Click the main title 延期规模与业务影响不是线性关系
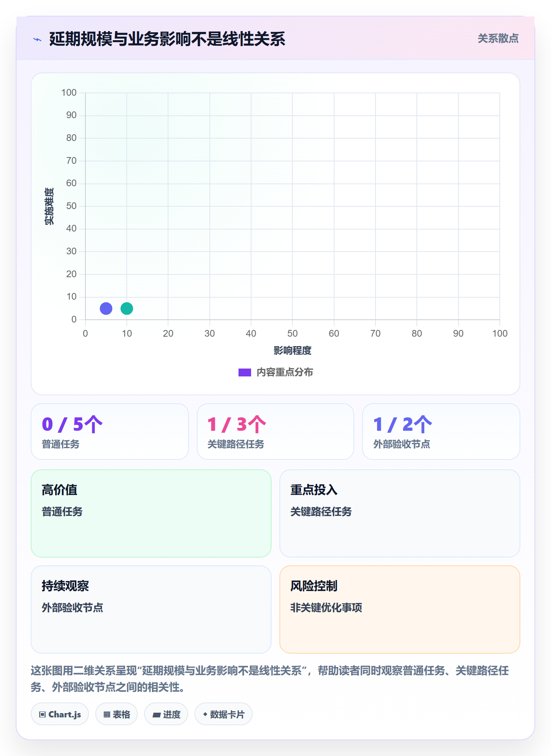 click(167, 39)
